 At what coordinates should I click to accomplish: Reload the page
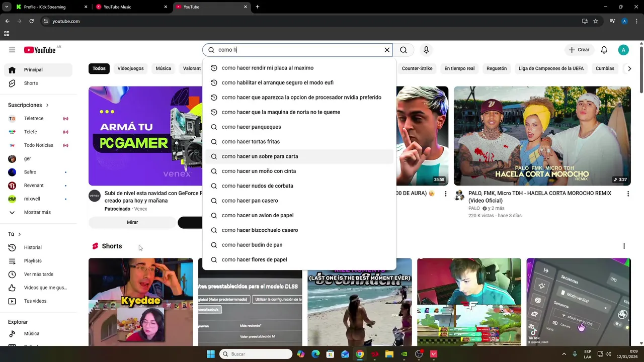coord(31,21)
